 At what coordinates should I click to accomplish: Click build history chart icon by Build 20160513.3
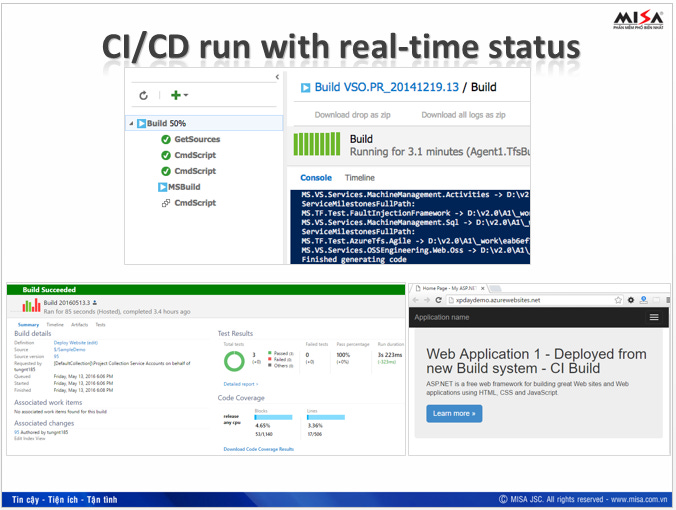[31, 305]
